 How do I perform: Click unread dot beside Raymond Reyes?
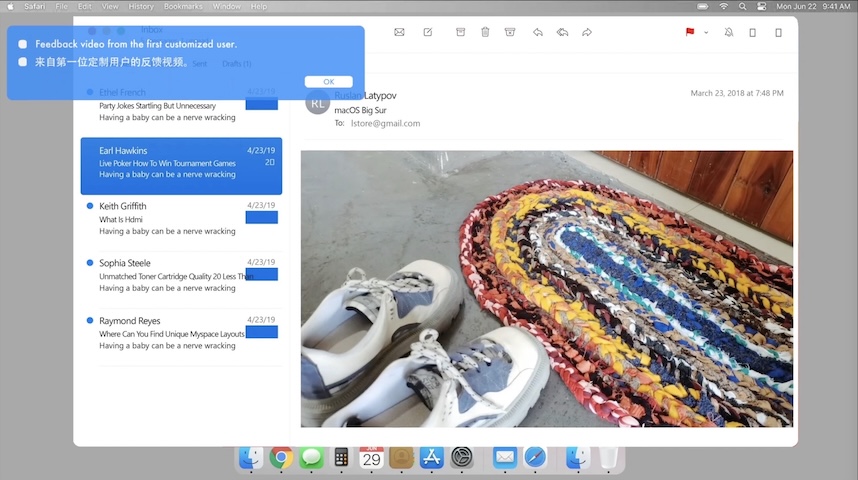[x=90, y=320]
